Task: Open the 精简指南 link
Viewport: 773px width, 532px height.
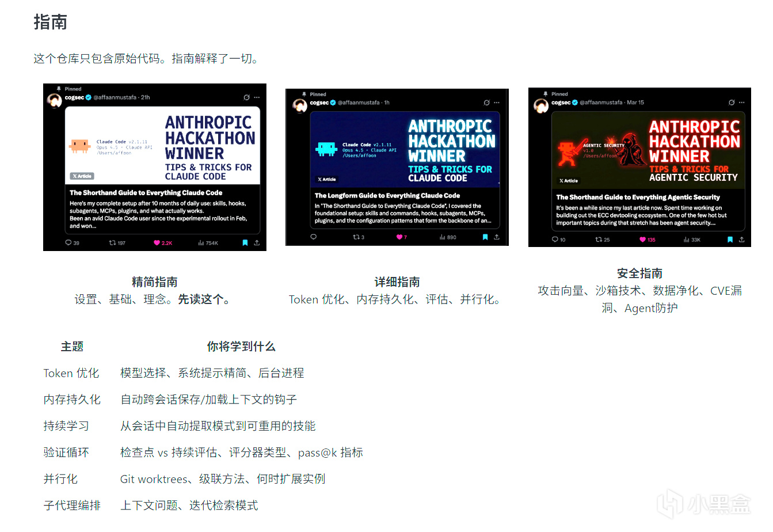Action: click(x=155, y=282)
